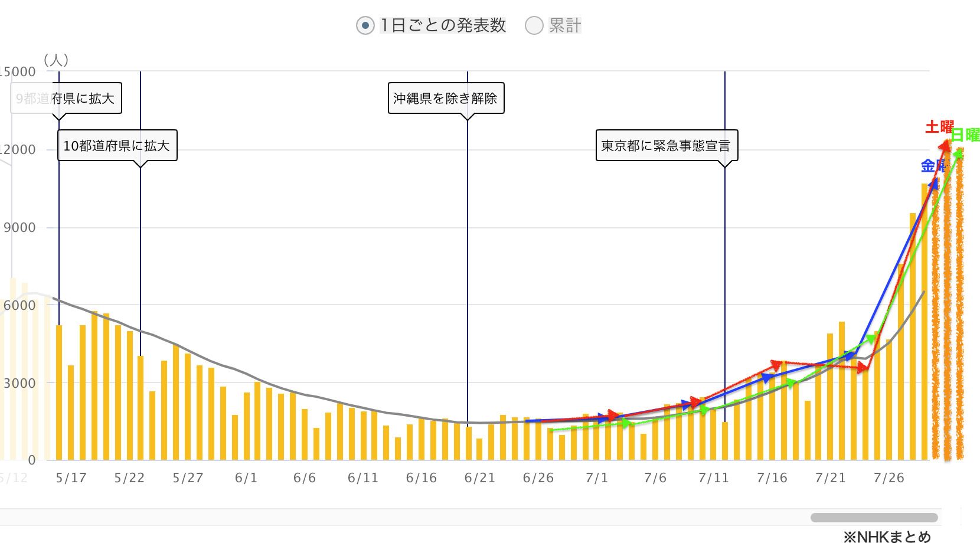Click the ※NHKまとめ source note
Screen dimensions: 980x556
point(887,537)
